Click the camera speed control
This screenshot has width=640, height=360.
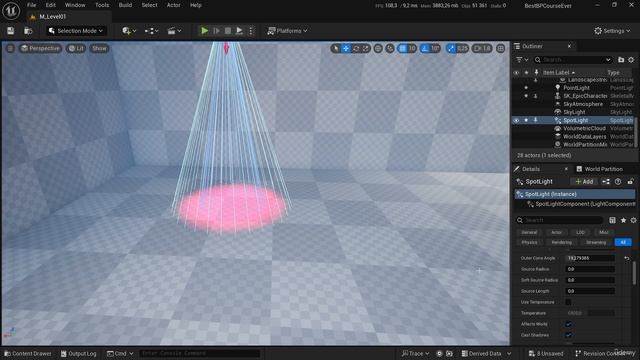coord(482,48)
